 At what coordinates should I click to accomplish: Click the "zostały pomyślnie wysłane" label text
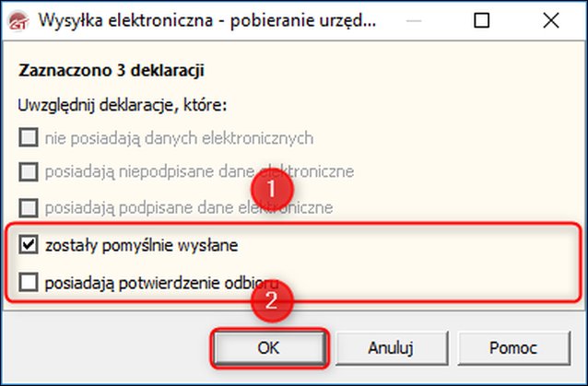141,246
